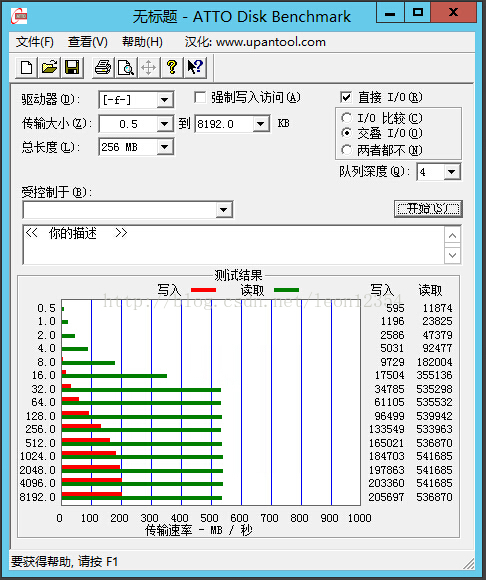Enable the 强制写入访问 checkbox

(200, 98)
